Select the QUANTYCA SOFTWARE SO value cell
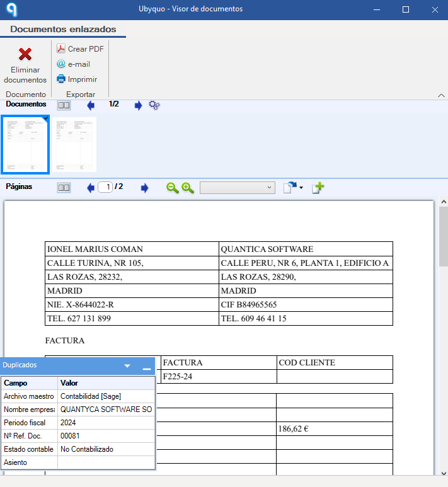The image size is (448, 487). tap(106, 410)
